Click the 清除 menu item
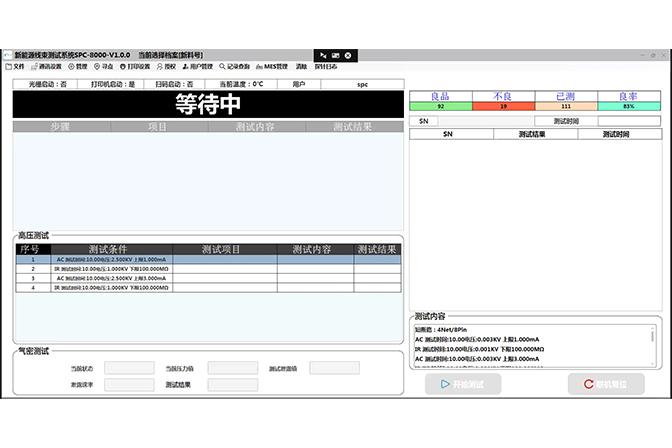 click(x=301, y=67)
